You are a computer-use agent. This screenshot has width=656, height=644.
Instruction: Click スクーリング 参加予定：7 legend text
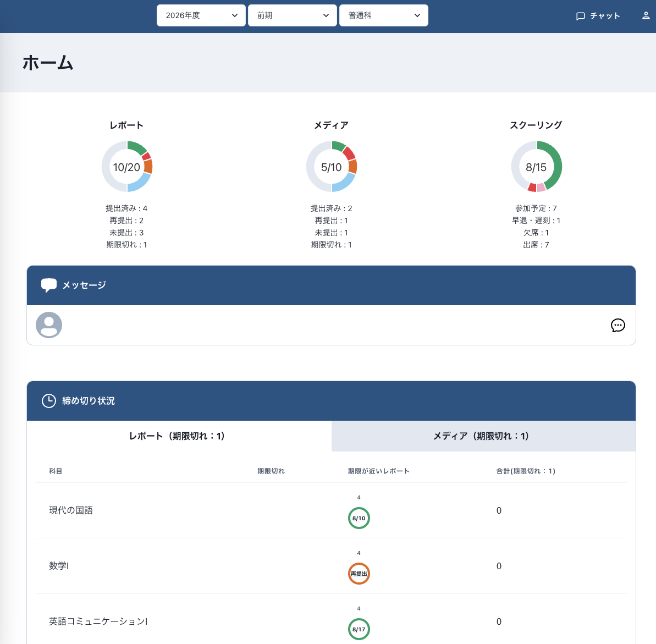click(536, 208)
